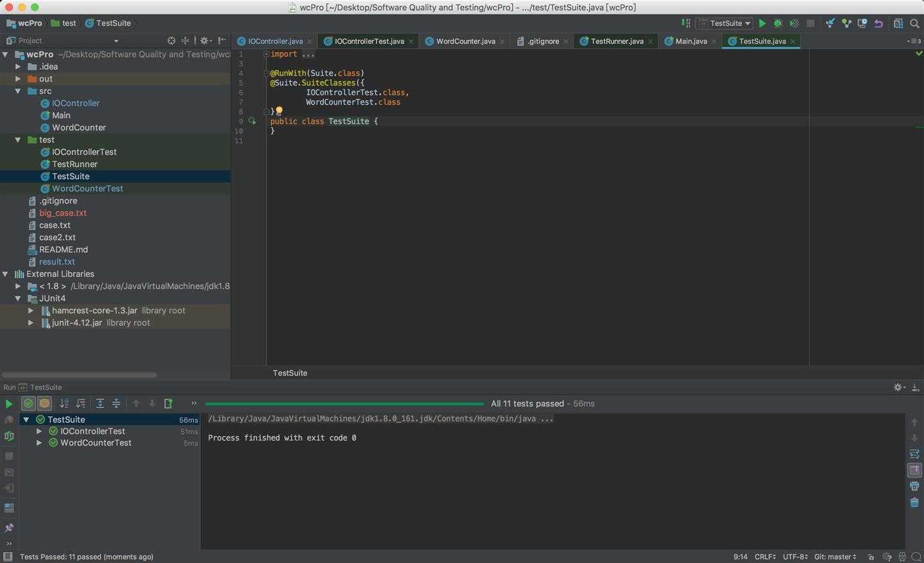Screen dimensions: 924x563
Task: Expand WordCounterTest results node
Action: tap(39, 443)
